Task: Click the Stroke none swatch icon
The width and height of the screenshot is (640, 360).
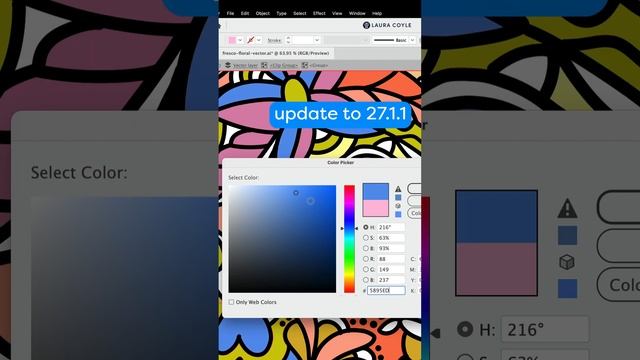Action: (251, 40)
